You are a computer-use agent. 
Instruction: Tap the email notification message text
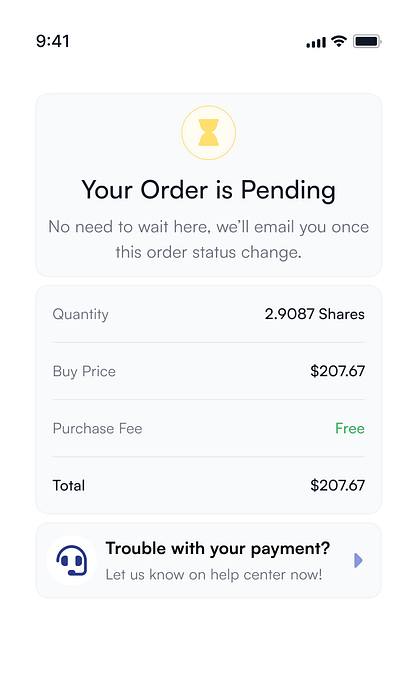[209, 239]
